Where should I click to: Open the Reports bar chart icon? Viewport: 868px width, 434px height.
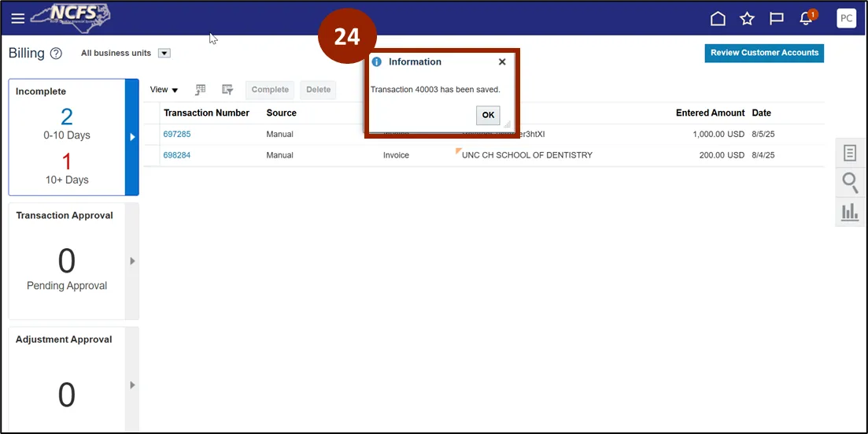tap(850, 212)
